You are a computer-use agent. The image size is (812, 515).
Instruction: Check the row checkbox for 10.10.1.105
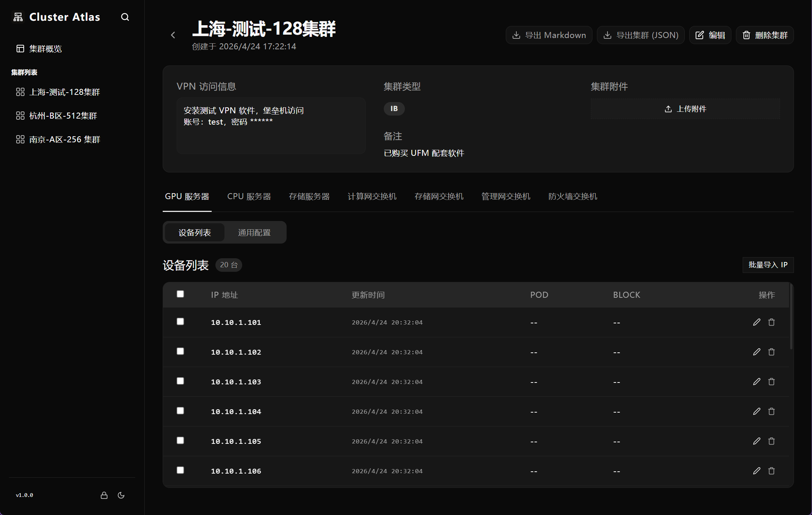point(180,440)
